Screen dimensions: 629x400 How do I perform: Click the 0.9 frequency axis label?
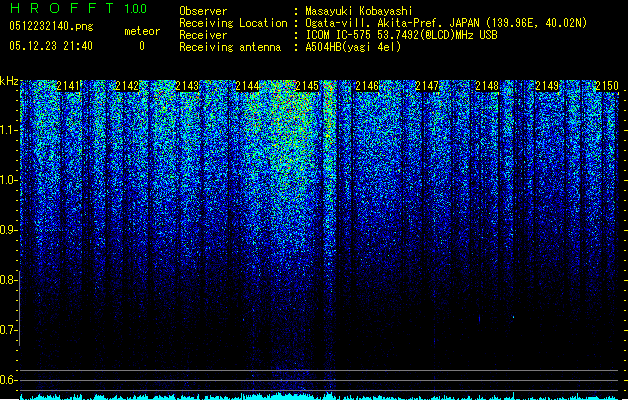8,230
